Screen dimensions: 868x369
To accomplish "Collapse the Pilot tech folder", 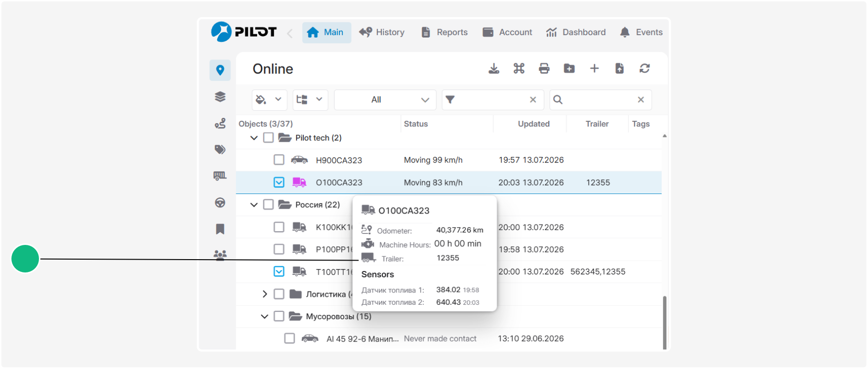I will click(x=254, y=138).
